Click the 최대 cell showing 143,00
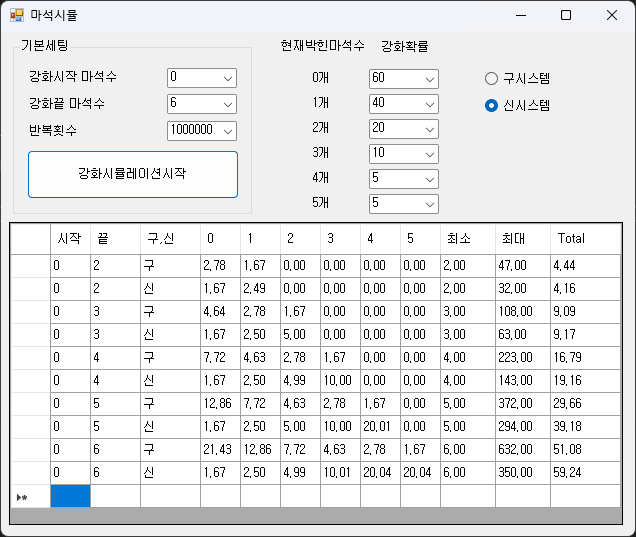Image resolution: width=636 pixels, height=537 pixels. (523, 381)
